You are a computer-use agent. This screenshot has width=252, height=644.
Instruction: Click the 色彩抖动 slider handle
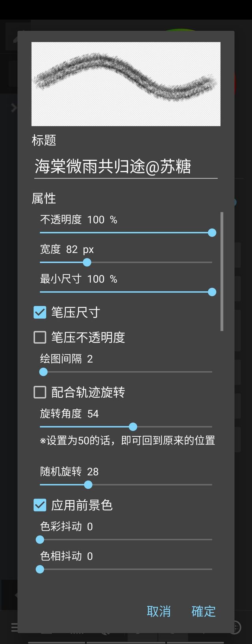point(40,540)
